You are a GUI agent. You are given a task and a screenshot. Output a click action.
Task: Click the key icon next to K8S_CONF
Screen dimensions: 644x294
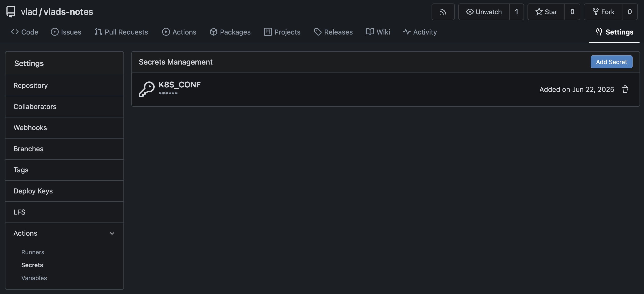(147, 89)
